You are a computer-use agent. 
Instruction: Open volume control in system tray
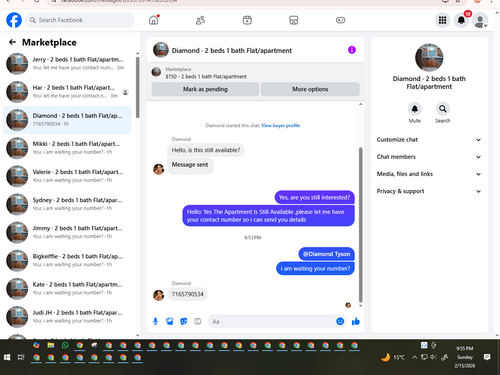(x=433, y=357)
